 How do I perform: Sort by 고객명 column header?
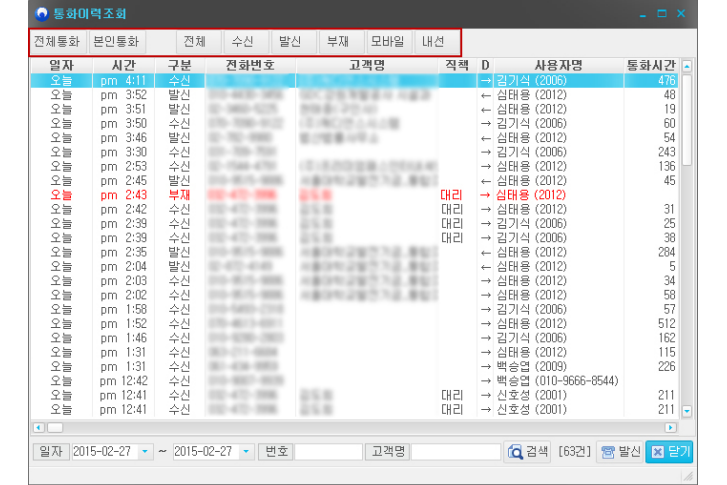tap(367, 65)
